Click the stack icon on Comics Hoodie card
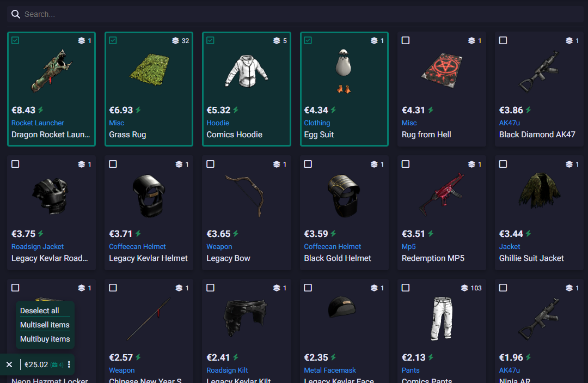 (x=277, y=40)
